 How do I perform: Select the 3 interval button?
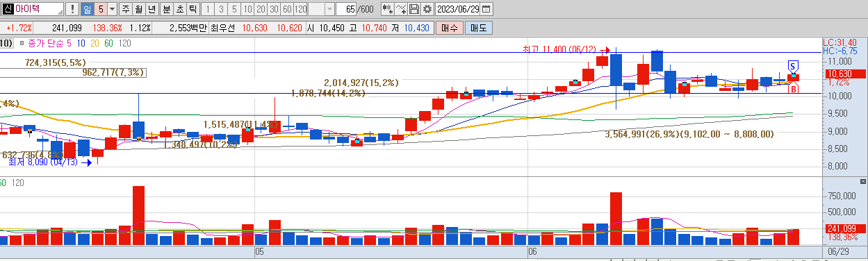tap(222, 9)
